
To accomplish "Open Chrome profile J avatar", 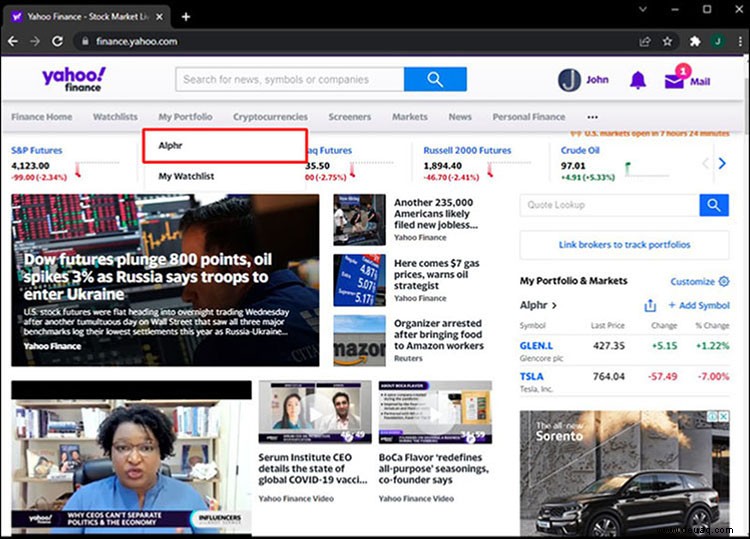I will pyautogui.click(x=717, y=42).
